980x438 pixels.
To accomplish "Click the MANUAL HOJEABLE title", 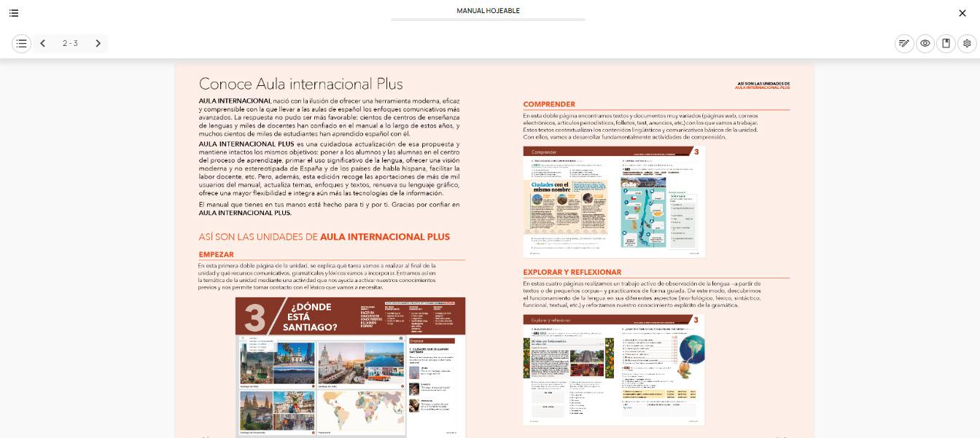I will pos(488,11).
